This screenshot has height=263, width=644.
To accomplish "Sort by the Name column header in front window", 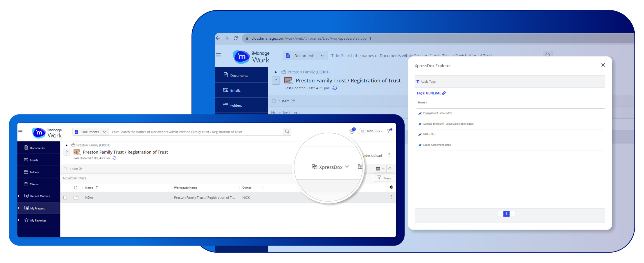I will 89,188.
